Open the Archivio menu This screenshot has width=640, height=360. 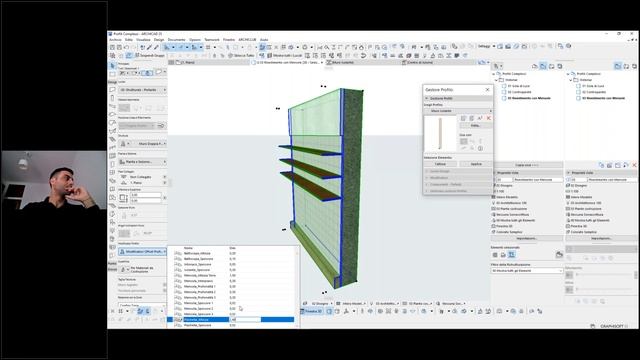116,40
